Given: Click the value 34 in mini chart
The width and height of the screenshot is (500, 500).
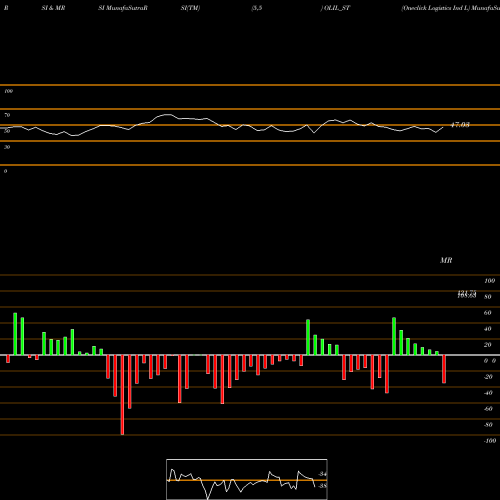Looking at the screenshot, I should pyautogui.click(x=322, y=474).
